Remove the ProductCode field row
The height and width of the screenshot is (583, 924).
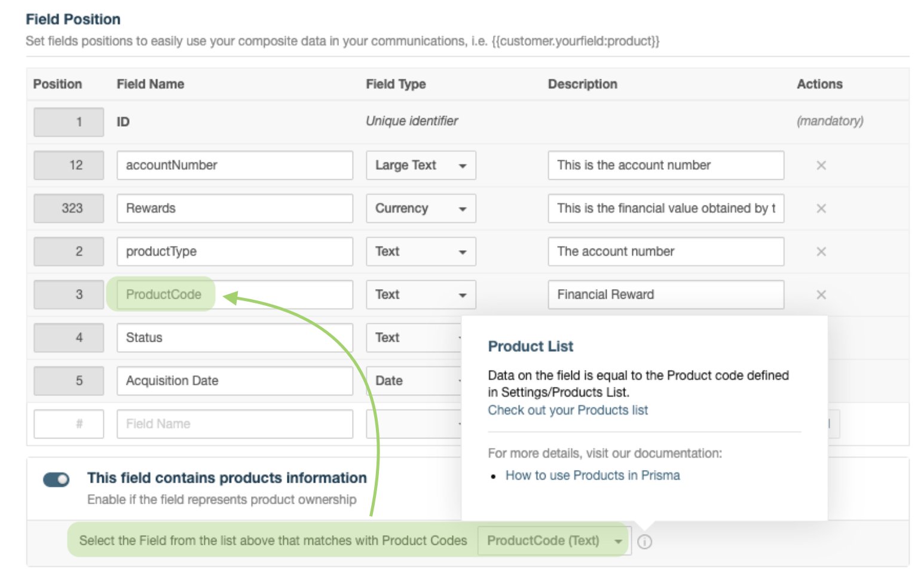coord(821,294)
